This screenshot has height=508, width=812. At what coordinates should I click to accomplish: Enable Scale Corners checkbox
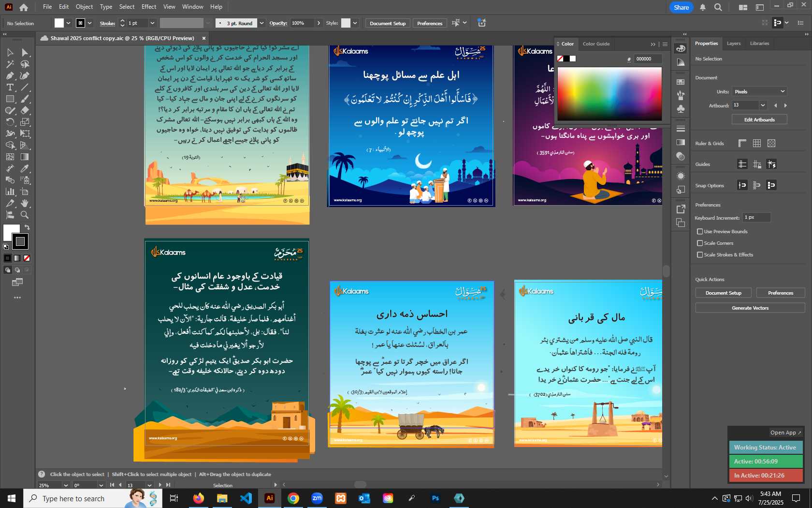click(x=700, y=243)
